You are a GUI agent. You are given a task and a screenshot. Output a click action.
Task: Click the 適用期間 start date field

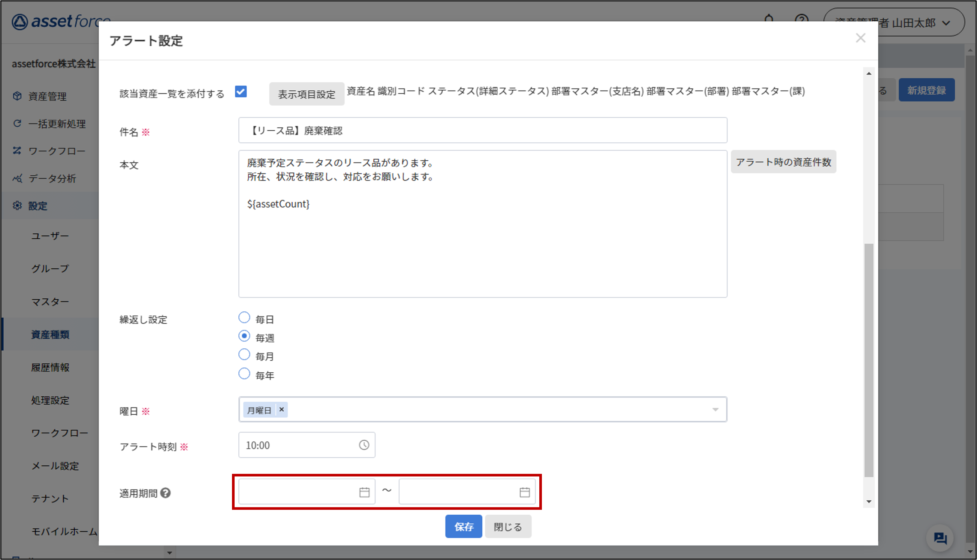(307, 491)
